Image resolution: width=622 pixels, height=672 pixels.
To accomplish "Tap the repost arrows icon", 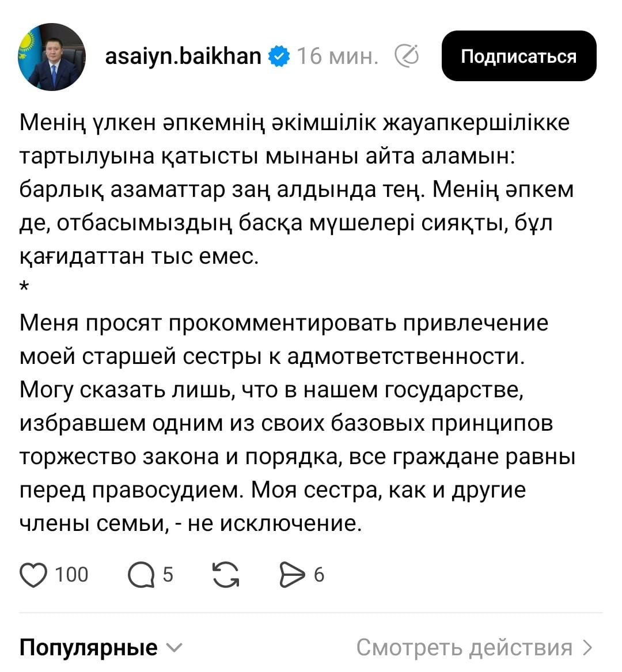I will pyautogui.click(x=226, y=575).
